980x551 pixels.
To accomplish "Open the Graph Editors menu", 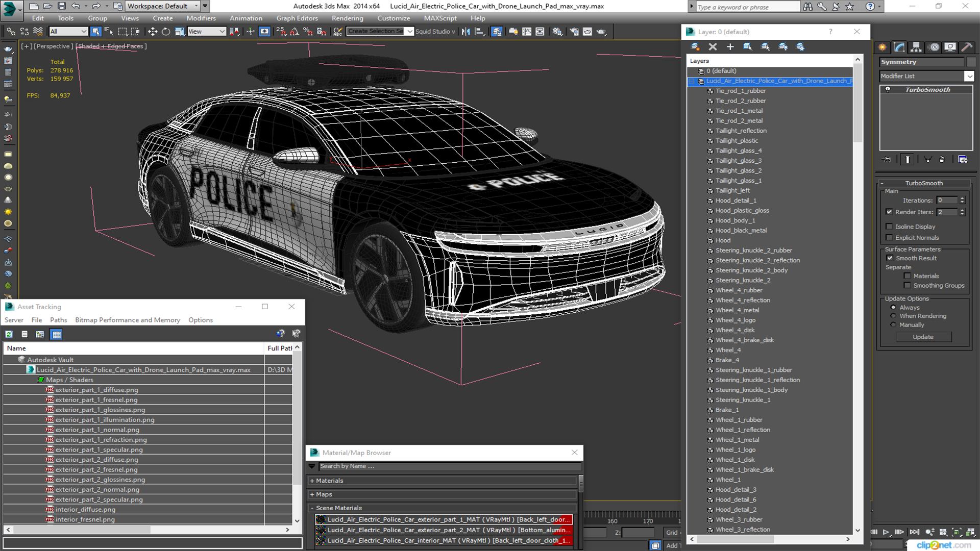I will pyautogui.click(x=297, y=18).
